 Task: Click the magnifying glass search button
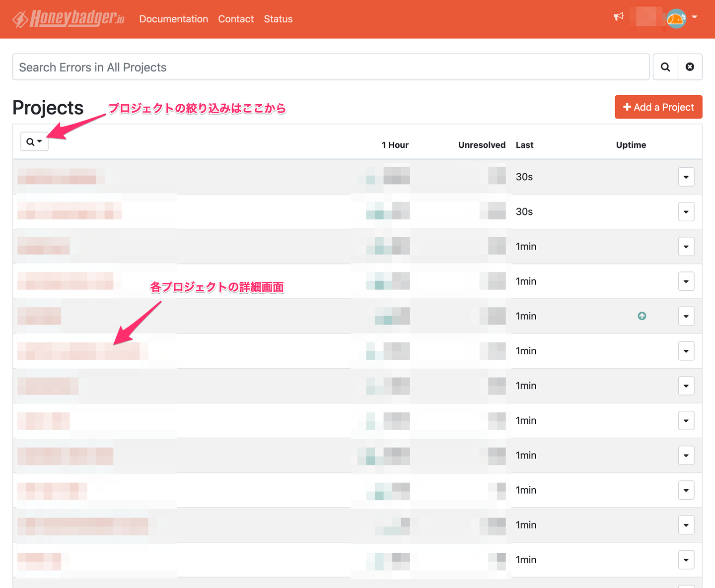pos(665,67)
